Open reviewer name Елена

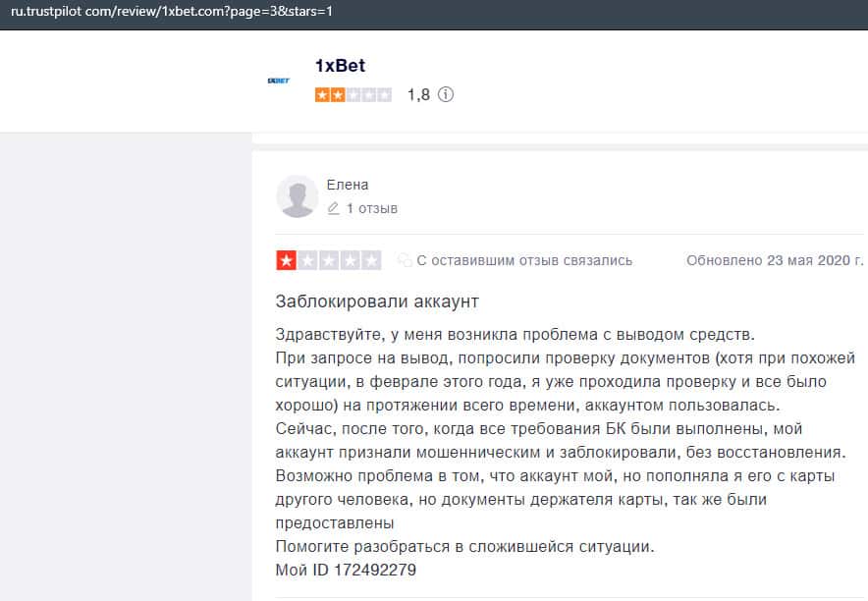(x=348, y=185)
